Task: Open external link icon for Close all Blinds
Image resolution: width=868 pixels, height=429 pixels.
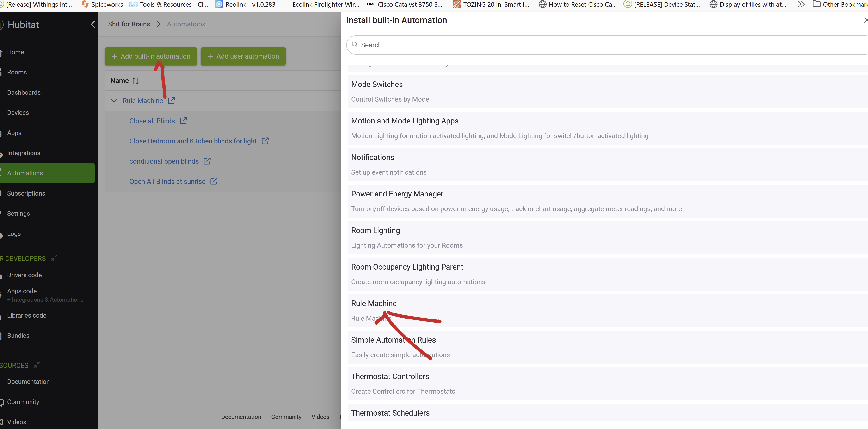Action: click(x=183, y=121)
